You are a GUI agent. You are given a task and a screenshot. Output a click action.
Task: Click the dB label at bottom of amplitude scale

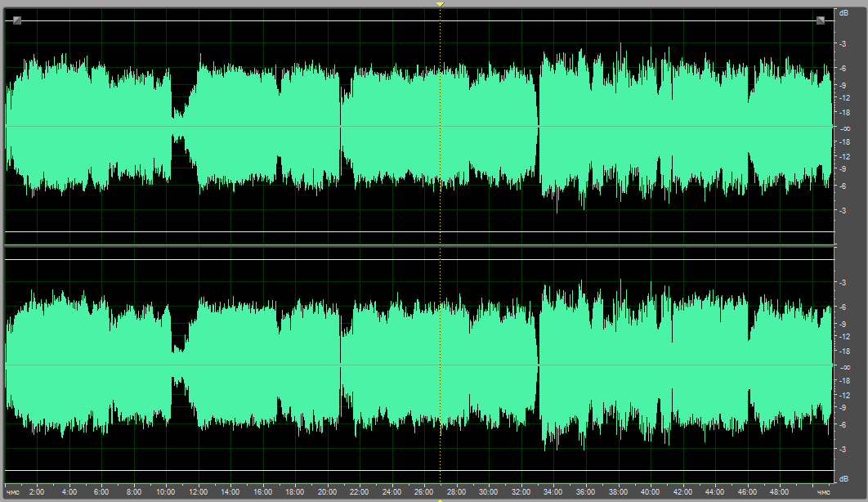[x=843, y=478]
